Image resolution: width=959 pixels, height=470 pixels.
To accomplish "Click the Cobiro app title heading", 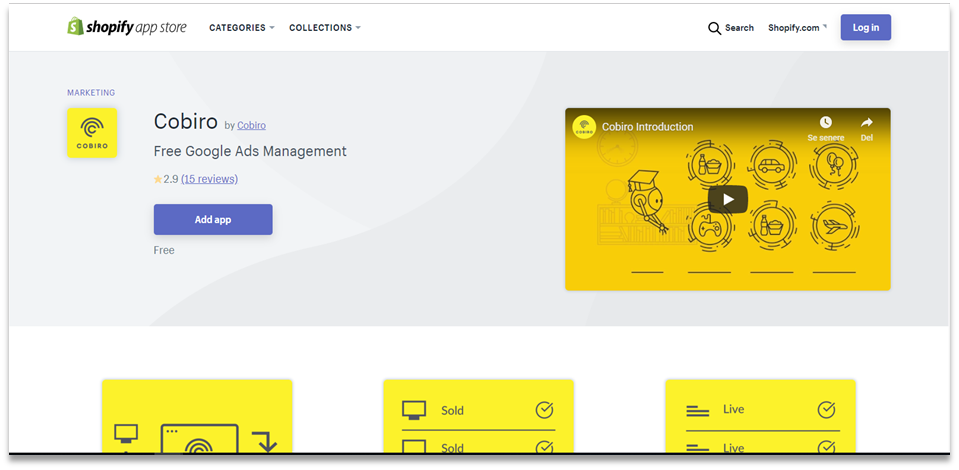I will point(185,122).
